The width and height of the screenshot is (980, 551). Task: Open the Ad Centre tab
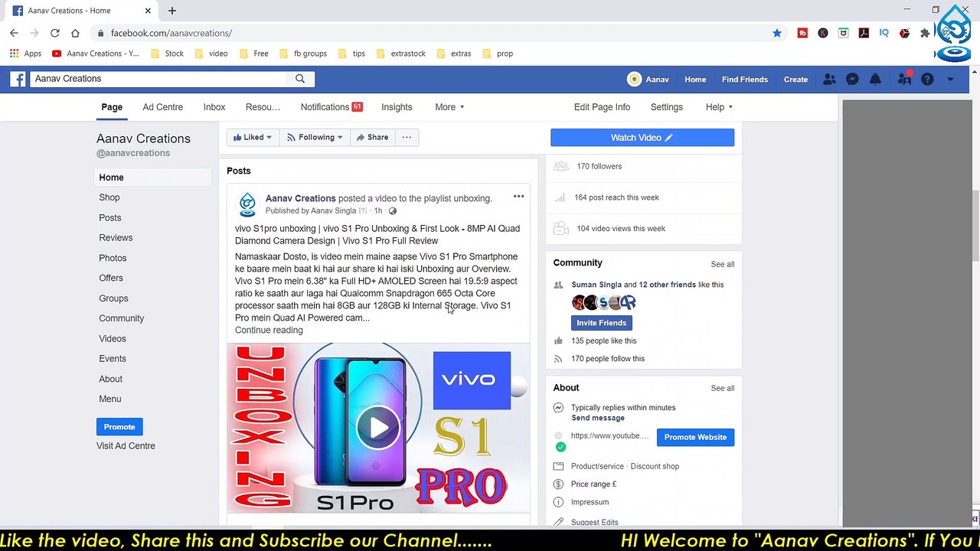point(162,107)
